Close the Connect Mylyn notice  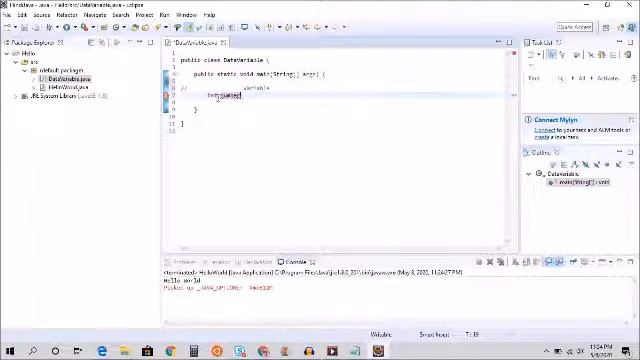tap(631, 120)
